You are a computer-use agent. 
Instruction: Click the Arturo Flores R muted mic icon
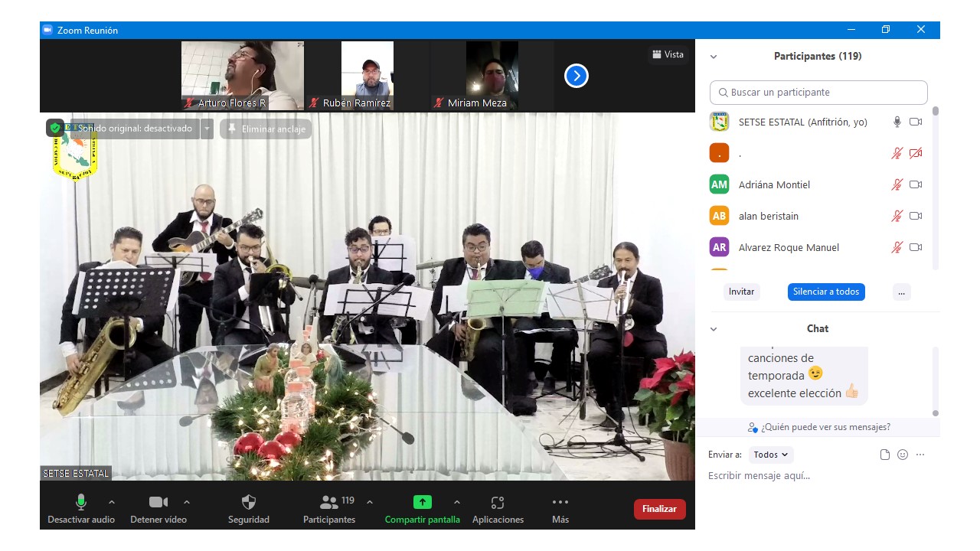click(x=189, y=103)
